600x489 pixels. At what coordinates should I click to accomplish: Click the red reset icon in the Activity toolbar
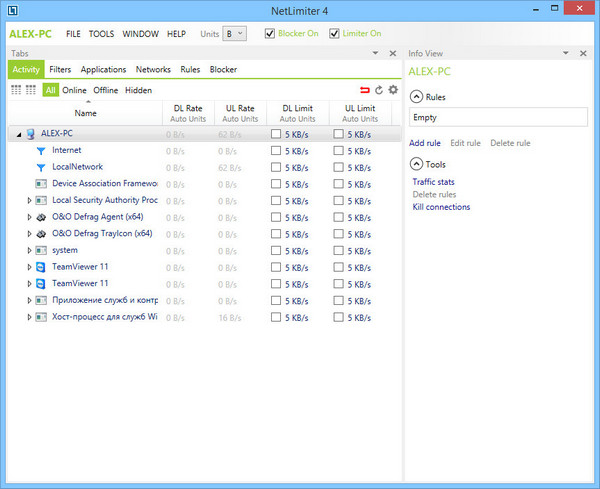pyautogui.click(x=365, y=90)
